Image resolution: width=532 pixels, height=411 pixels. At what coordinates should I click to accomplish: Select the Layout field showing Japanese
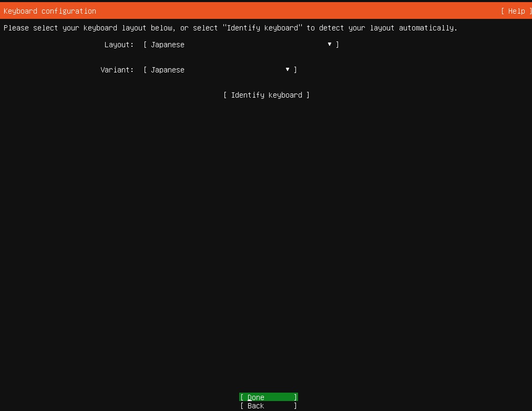coord(241,45)
